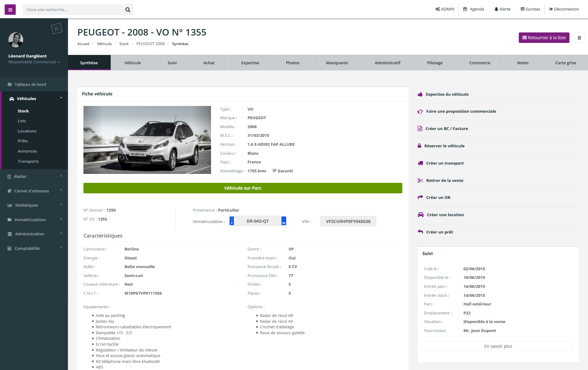Click the DR-043-QT license plate

(x=258, y=221)
